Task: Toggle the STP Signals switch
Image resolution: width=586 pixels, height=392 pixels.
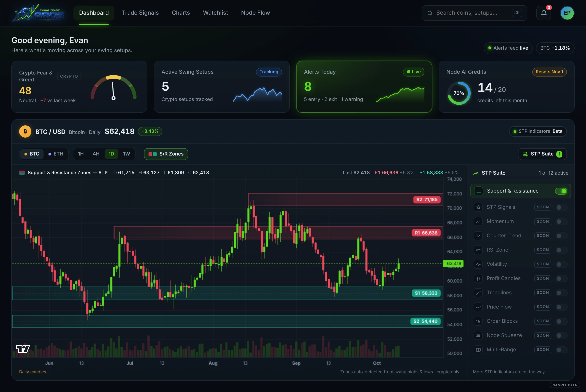Action: (561, 207)
